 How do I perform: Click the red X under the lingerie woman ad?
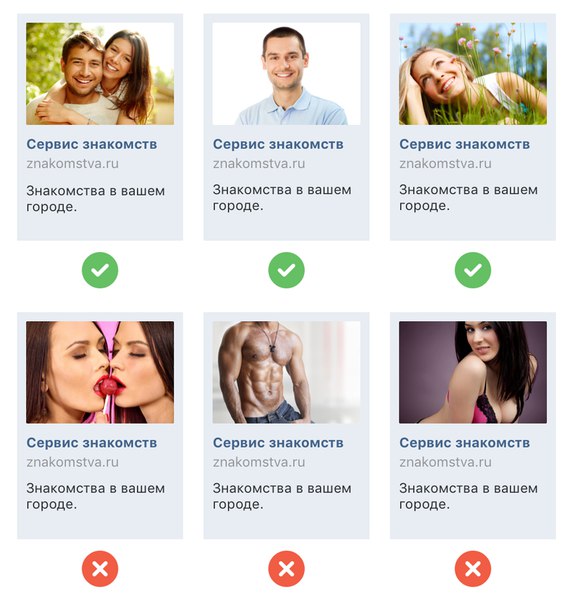point(472,569)
